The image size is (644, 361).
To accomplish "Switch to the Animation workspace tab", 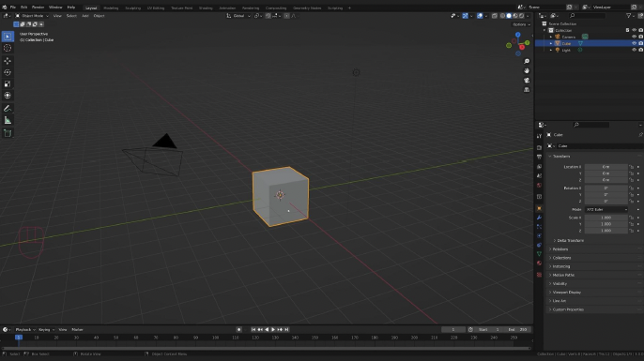I will pos(227,8).
